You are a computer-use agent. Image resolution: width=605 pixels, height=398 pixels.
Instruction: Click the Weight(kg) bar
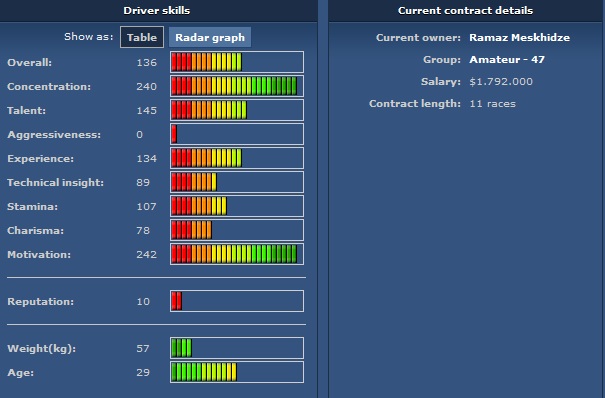point(237,348)
